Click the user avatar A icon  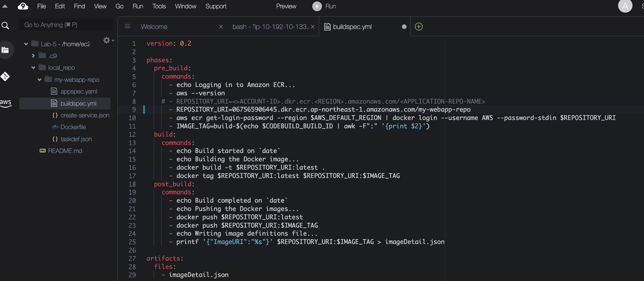(x=625, y=6)
